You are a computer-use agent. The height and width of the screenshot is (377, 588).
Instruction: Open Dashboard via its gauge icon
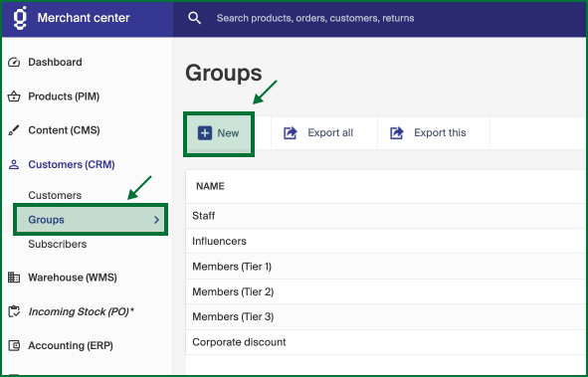pyautogui.click(x=14, y=62)
